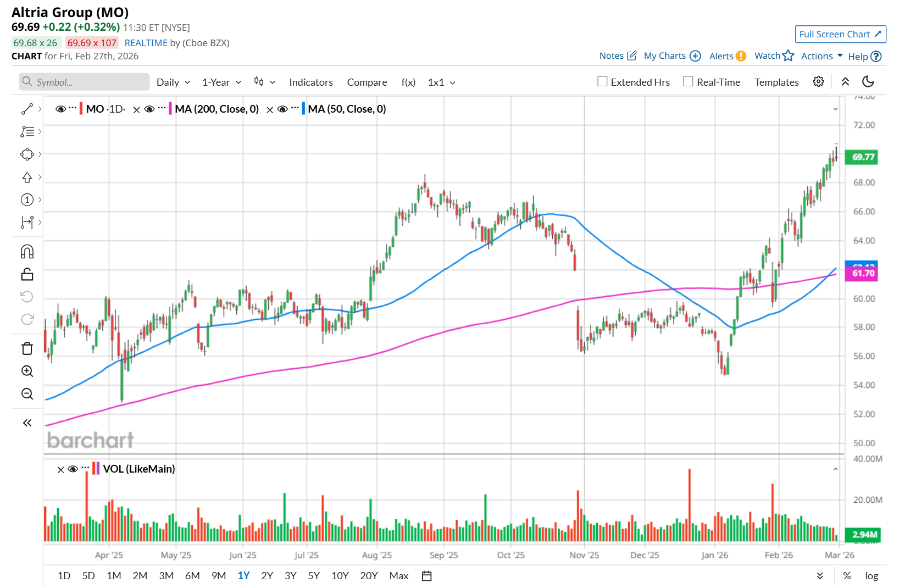Click the MA (50) blue color swatch
The width and height of the screenshot is (916, 588).
303,109
